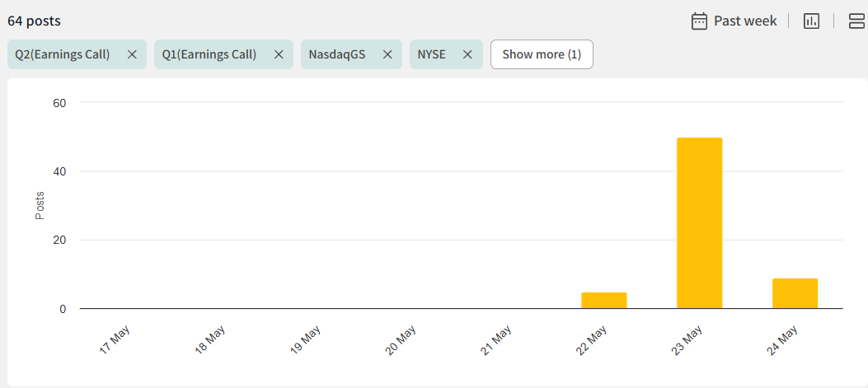Switch to the stacked list view icon
This screenshot has width=868, height=388.
[856, 21]
